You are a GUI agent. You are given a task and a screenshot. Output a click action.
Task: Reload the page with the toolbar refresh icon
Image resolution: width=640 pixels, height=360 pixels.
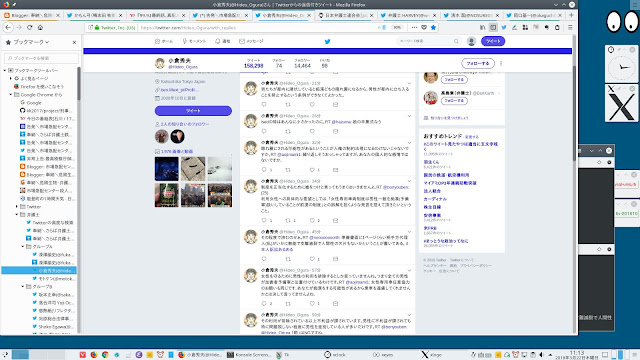29,27
